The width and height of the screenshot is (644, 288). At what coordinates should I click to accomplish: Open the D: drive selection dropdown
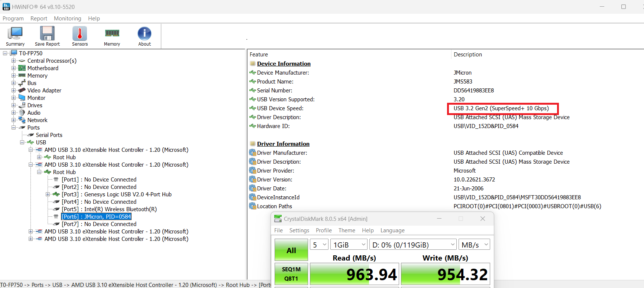point(413,245)
